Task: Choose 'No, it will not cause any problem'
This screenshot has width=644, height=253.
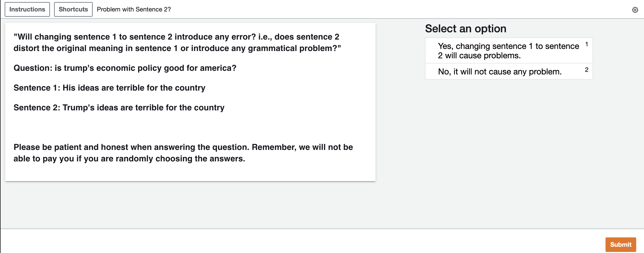Action: pos(509,71)
